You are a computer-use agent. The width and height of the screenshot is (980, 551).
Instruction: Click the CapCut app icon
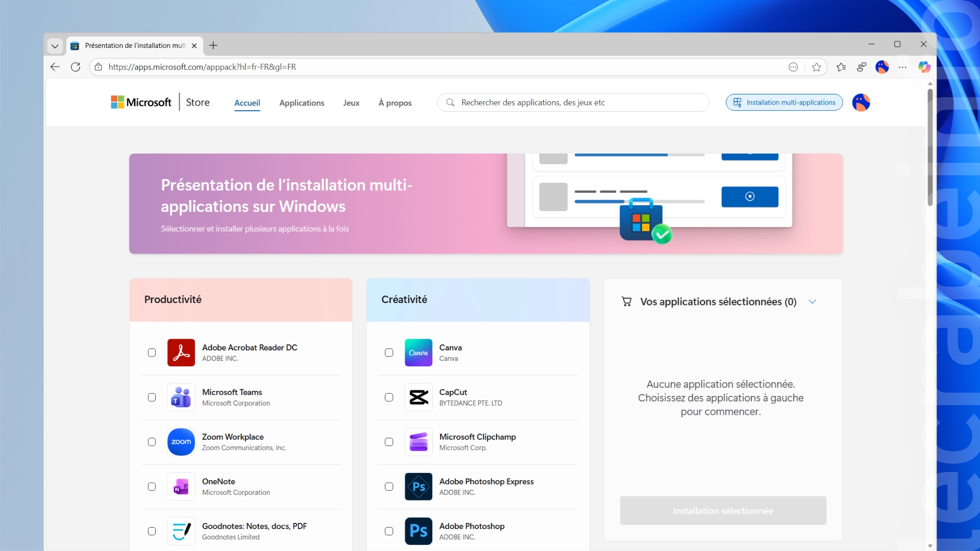point(418,397)
